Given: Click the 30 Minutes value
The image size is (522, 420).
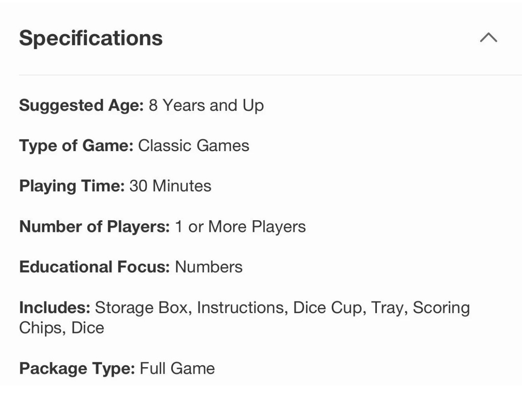Looking at the screenshot, I should pos(170,186).
